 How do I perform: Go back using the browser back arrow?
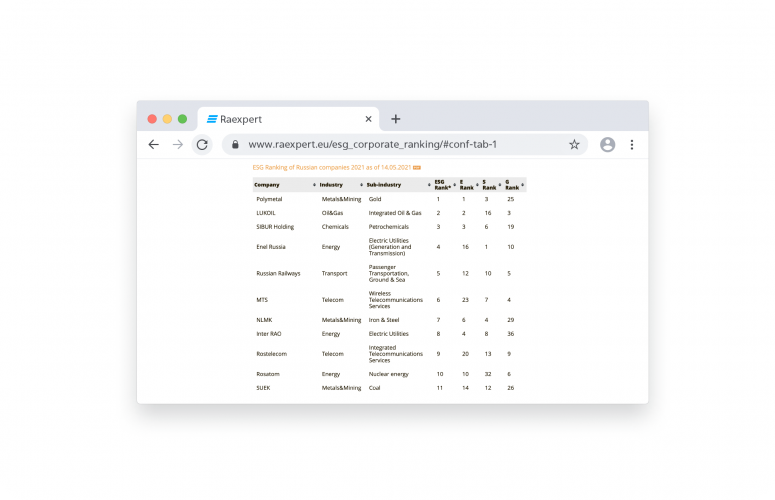point(154,145)
